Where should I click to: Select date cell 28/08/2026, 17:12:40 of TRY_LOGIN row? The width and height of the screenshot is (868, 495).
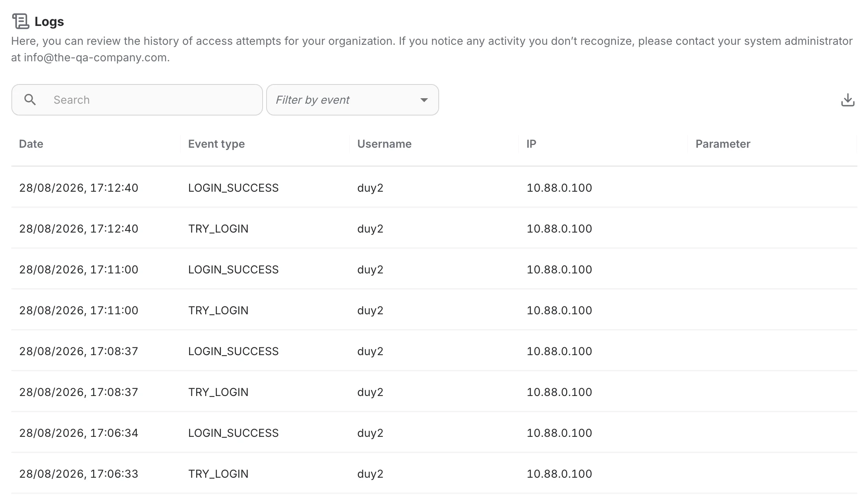click(79, 229)
